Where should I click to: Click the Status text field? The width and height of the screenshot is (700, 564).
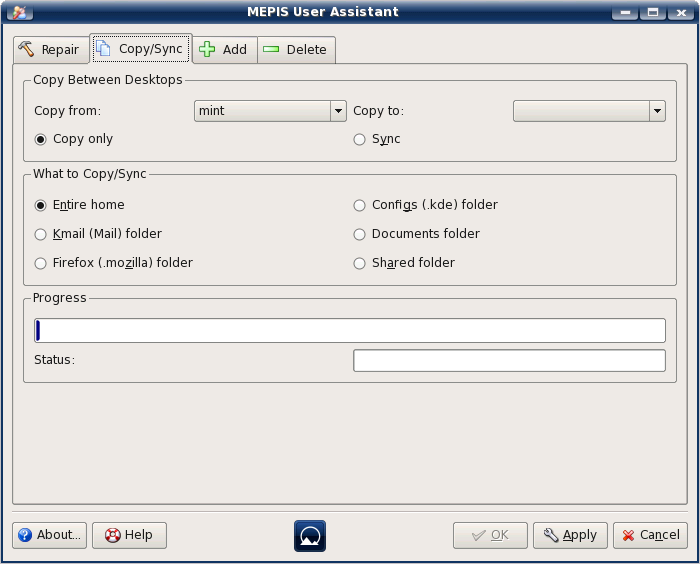coord(509,360)
